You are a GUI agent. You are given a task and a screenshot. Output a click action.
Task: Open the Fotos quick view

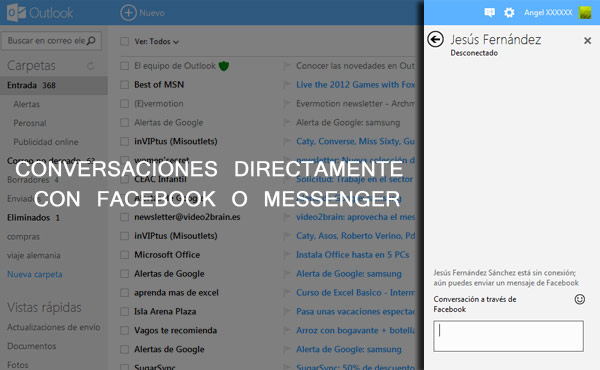point(18,365)
